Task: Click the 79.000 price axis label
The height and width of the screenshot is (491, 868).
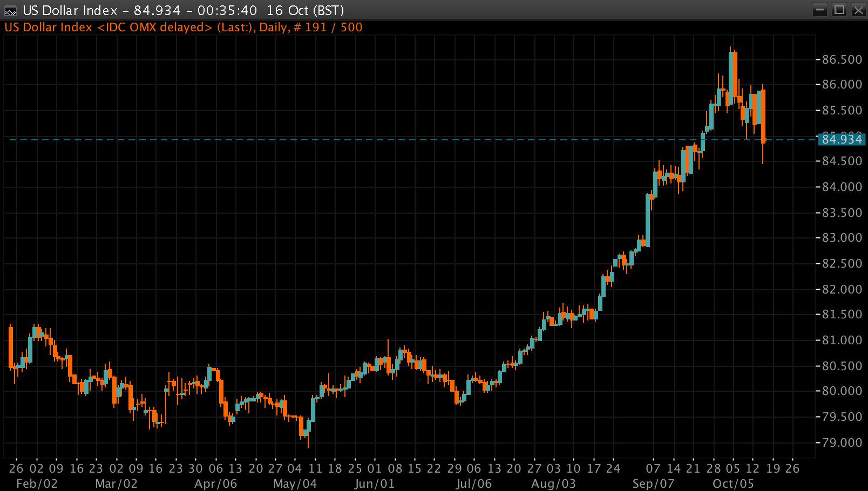Action: click(842, 442)
